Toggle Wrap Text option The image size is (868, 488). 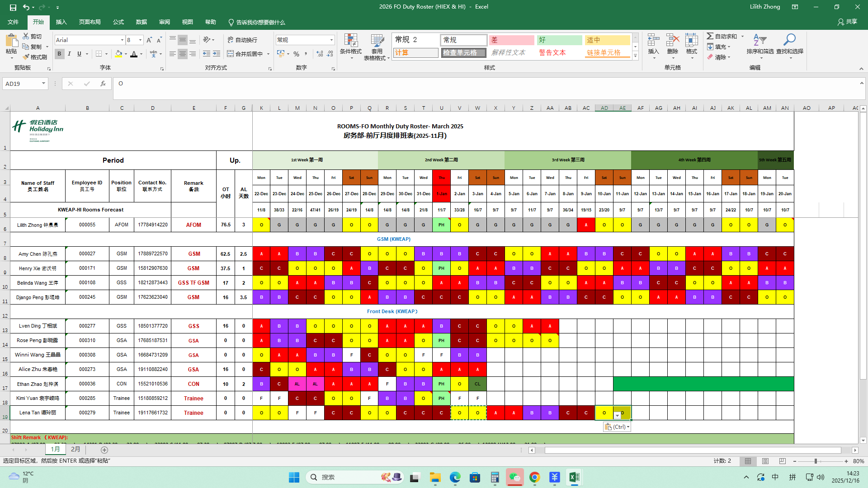242,40
